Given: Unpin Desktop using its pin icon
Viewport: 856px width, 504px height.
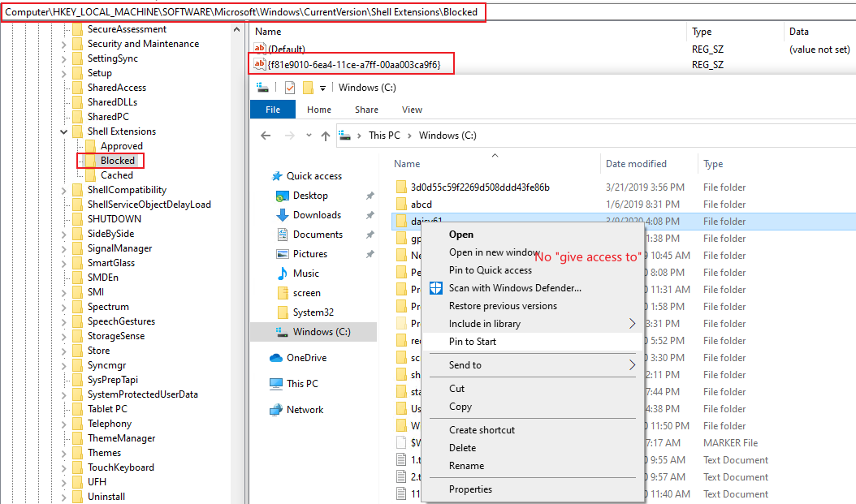Looking at the screenshot, I should pyautogui.click(x=370, y=196).
